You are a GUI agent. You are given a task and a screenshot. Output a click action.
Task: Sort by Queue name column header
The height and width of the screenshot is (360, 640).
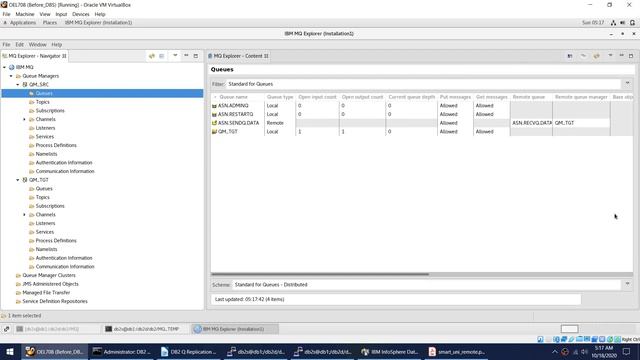tap(238, 97)
